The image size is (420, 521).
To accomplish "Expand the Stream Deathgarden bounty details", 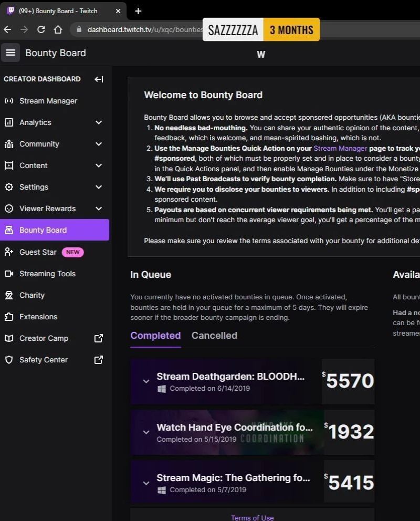I will 146,381.
